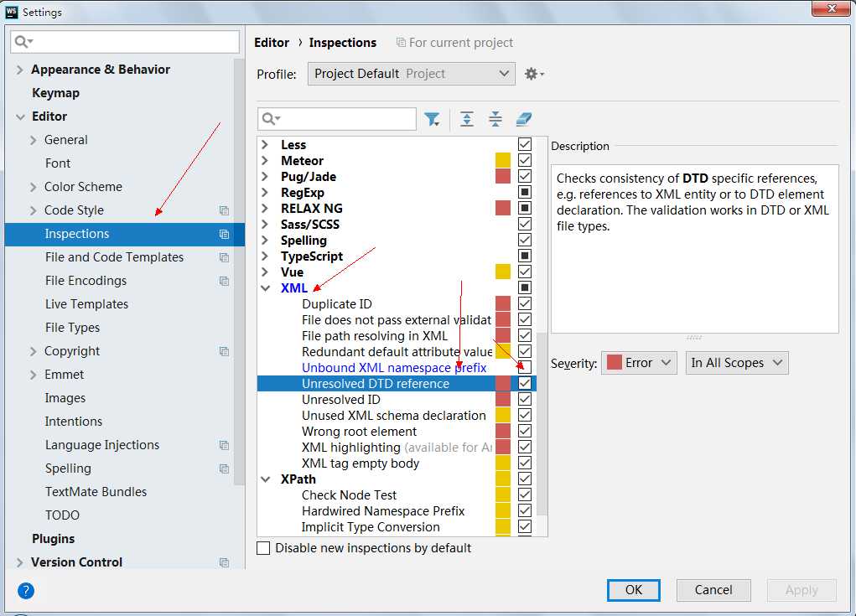
Task: Uncheck the Unresolved DTD reference inspection
Action: (525, 383)
